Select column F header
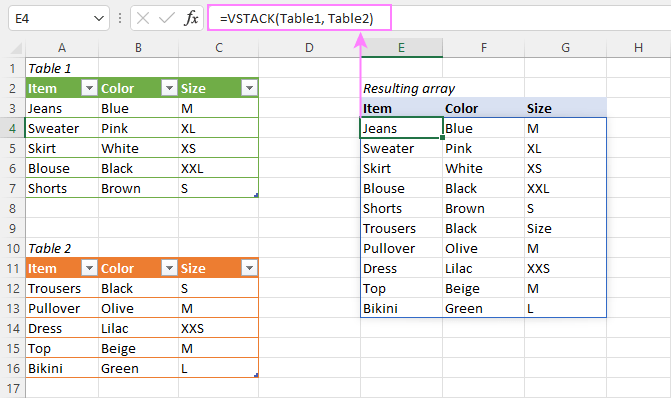 tap(484, 48)
